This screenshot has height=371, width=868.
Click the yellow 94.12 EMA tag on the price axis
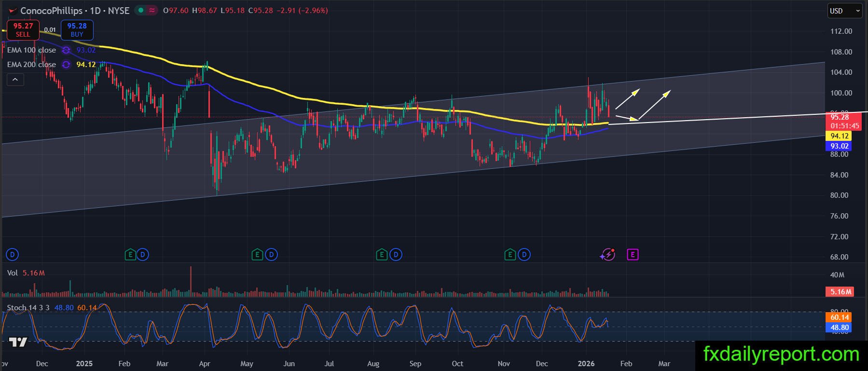[840, 136]
